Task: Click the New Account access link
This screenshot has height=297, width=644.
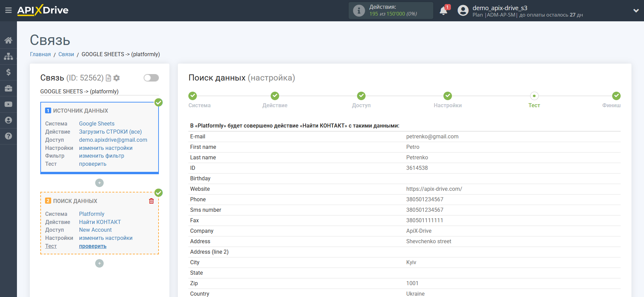Action: coord(95,230)
